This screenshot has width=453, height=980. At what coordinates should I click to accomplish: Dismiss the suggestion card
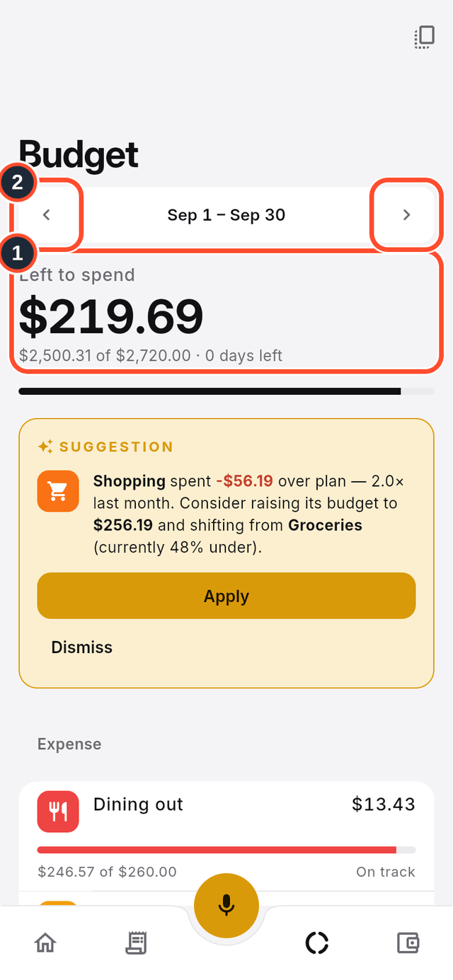click(82, 647)
